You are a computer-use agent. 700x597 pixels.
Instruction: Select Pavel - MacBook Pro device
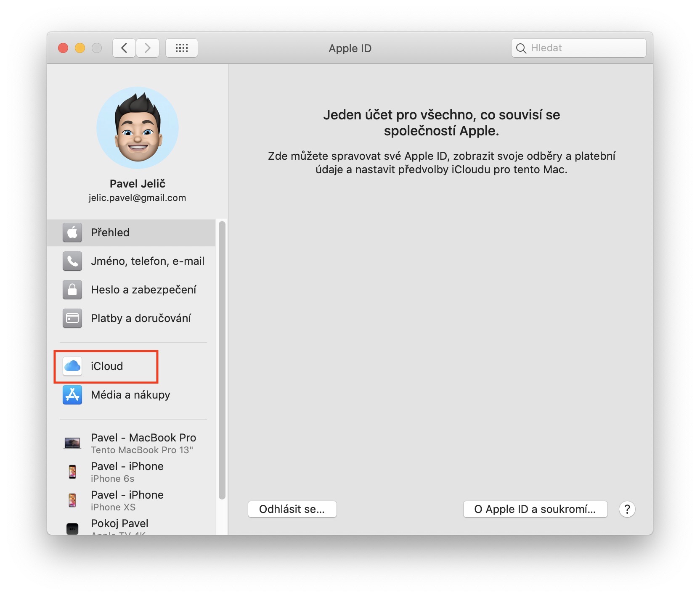131,443
